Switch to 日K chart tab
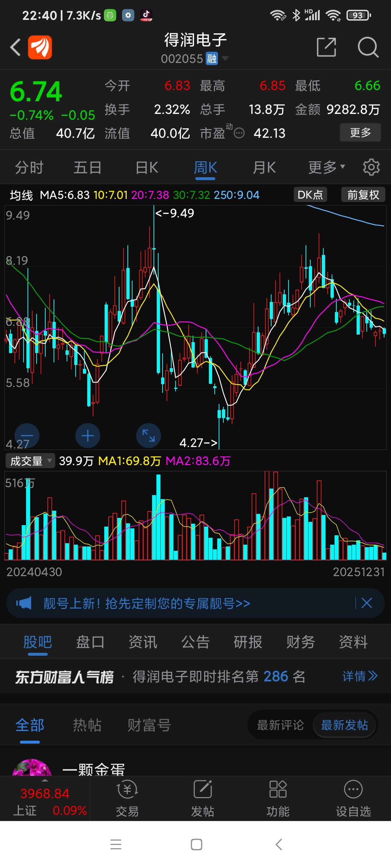The width and height of the screenshot is (391, 868). [x=147, y=167]
